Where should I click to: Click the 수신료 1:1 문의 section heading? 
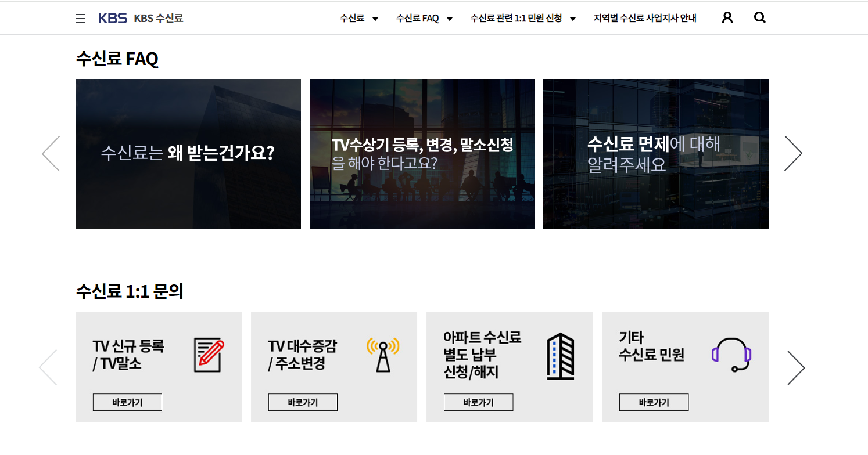point(130,291)
